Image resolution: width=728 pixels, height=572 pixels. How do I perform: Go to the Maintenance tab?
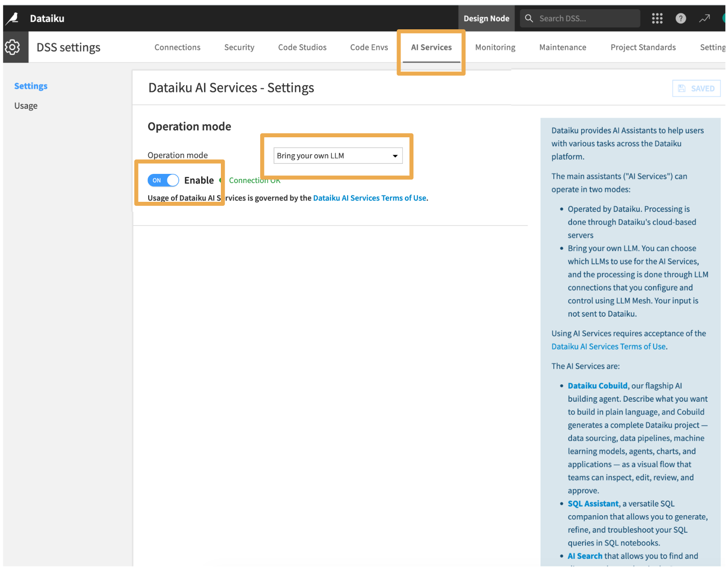click(x=563, y=47)
